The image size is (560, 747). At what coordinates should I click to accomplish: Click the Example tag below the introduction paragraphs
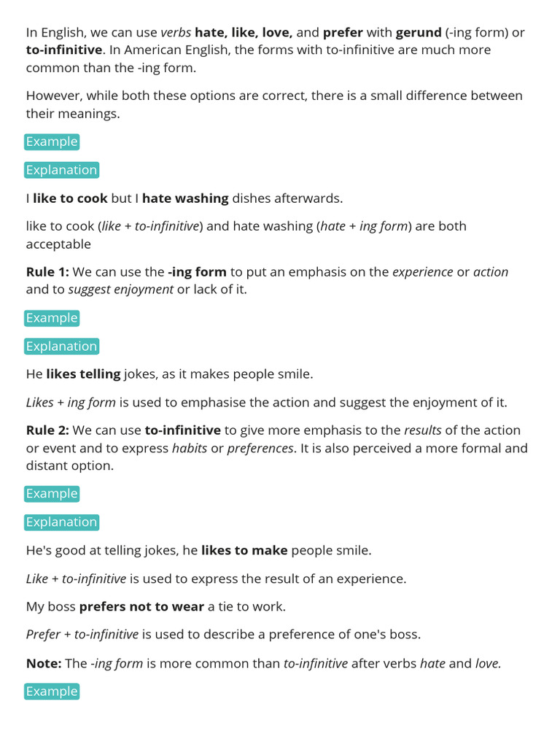51,142
